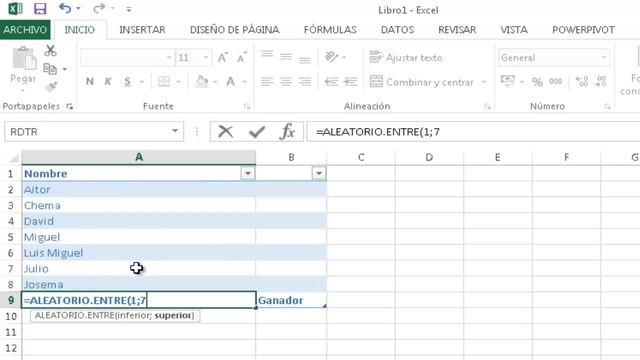Center text horizontally
Image resolution: width=640 pixels, height=360 pixels.
pos(286,82)
